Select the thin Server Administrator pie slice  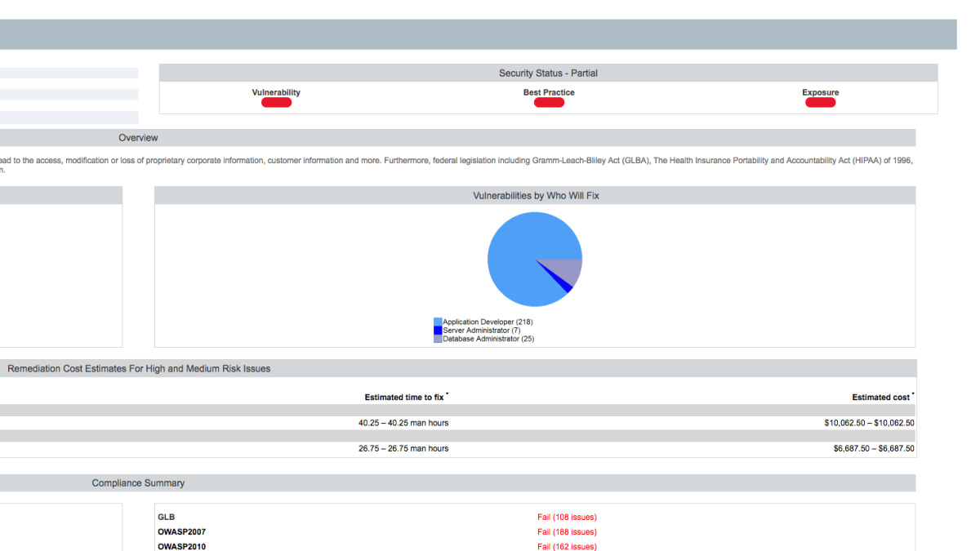565,286
